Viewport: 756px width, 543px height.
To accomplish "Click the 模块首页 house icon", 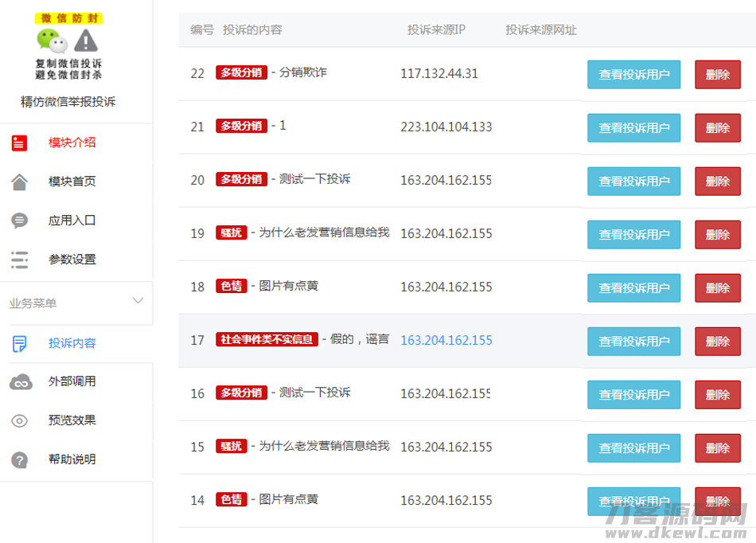I will click(x=20, y=182).
